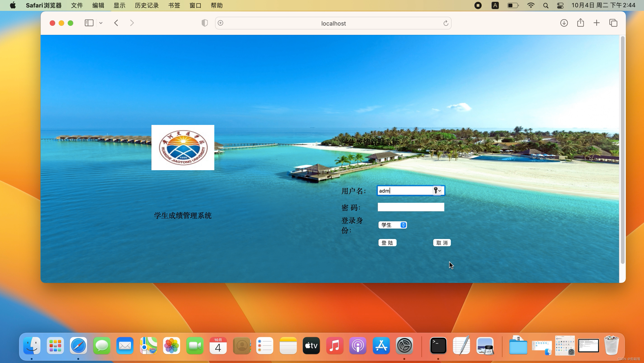
Task: Click the 取消 cancel button
Action: pos(442,243)
